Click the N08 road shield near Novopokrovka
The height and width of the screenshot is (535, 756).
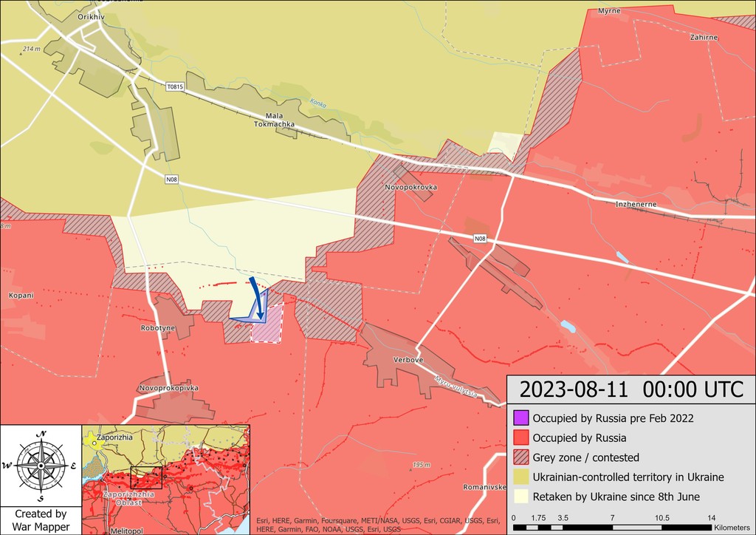coord(480,239)
